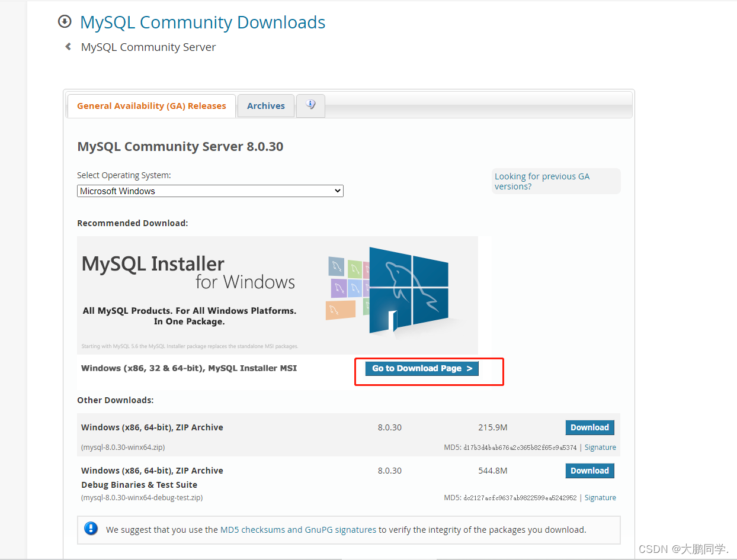This screenshot has height=560, width=737.
Task: Click MD5 hash starting with dc2127acfc
Action: (520, 498)
